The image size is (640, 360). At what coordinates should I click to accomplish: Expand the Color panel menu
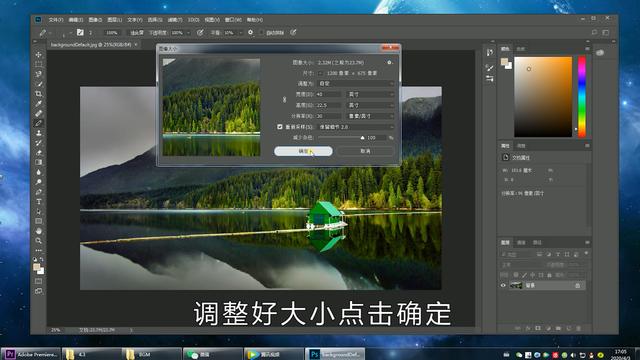click(587, 49)
